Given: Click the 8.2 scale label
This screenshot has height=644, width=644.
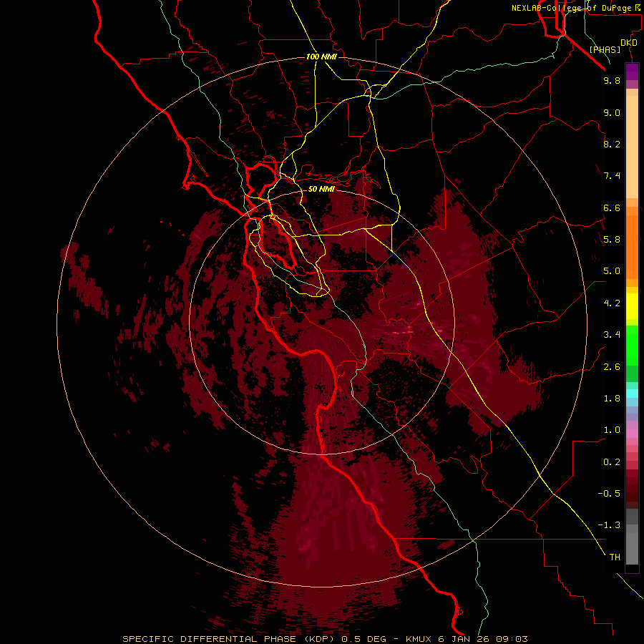Looking at the screenshot, I should pos(612,144).
